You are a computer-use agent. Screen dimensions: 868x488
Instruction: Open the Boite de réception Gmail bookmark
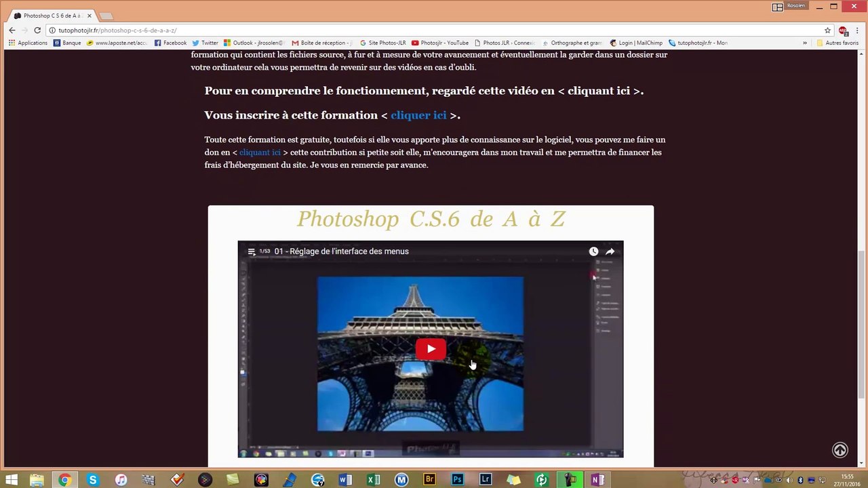pyautogui.click(x=323, y=43)
